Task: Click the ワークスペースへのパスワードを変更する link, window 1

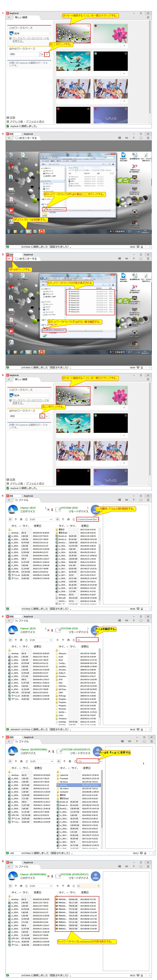Action: 31,40
